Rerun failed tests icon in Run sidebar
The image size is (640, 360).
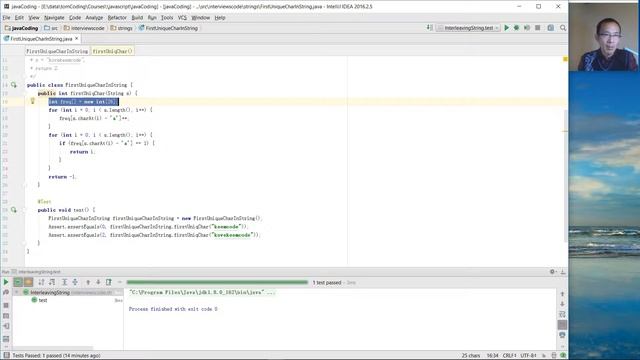click(x=6, y=292)
